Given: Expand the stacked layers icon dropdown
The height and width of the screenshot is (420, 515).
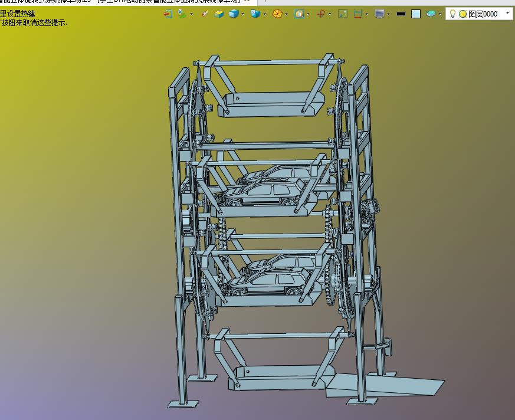Looking at the screenshot, I should 440,14.
